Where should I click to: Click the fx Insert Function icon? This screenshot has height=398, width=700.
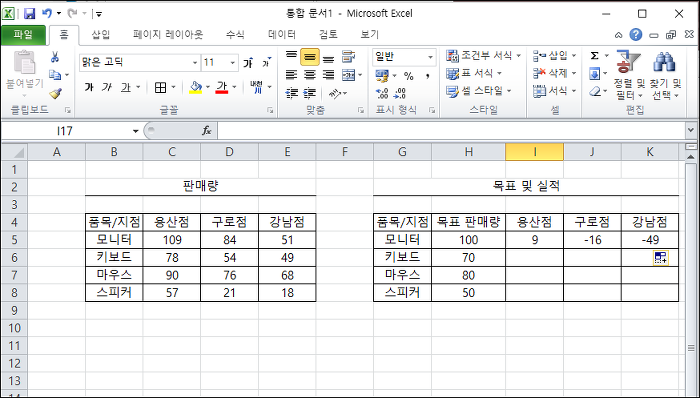tap(206, 131)
